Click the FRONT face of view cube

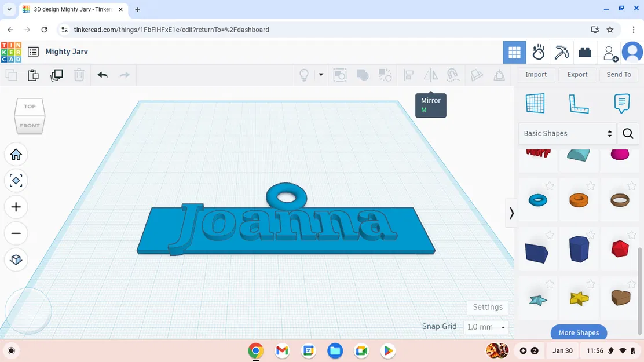tap(30, 125)
